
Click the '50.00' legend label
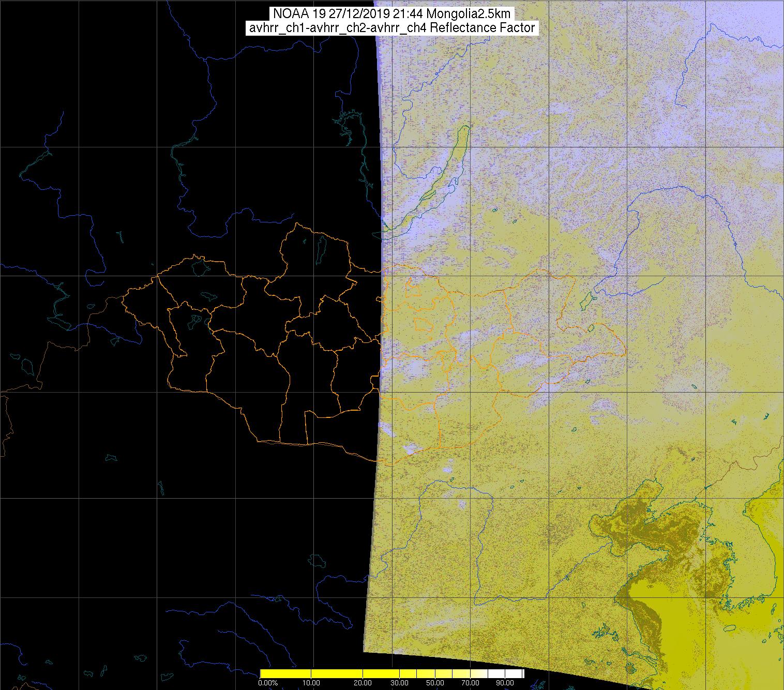[435, 683]
